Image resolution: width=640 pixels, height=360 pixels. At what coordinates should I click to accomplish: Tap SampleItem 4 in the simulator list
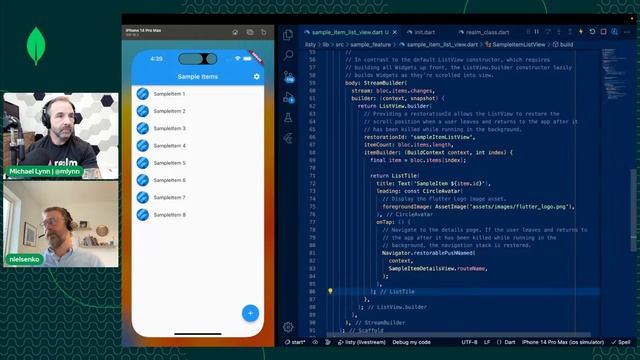198,146
